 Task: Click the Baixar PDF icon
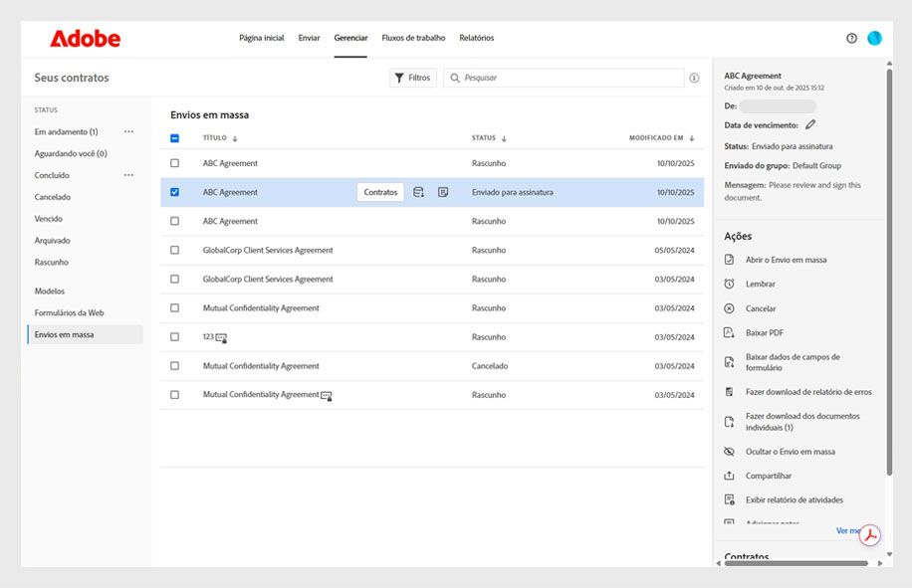pyautogui.click(x=730, y=331)
